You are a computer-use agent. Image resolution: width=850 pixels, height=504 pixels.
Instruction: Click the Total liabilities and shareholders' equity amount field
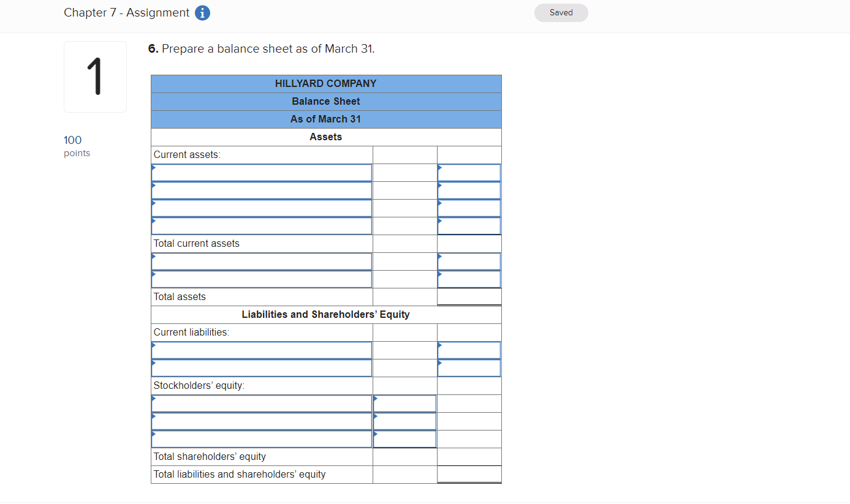pyautogui.click(x=469, y=474)
